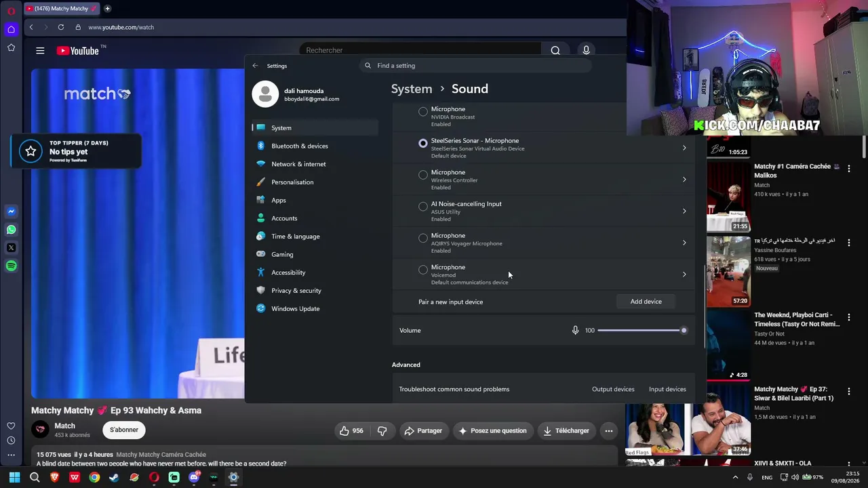Go back in the Settings window
Viewport: 868px width, 488px height.
255,66
